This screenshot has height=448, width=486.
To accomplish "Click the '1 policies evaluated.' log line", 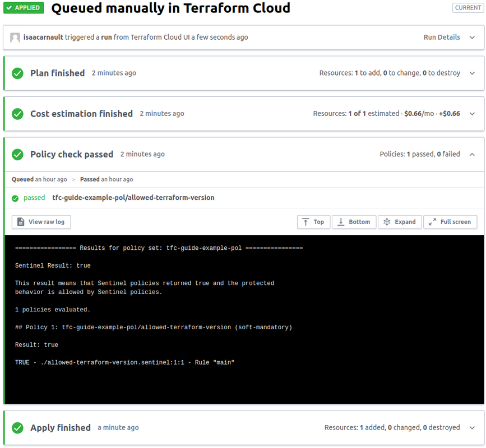I will point(52,310).
